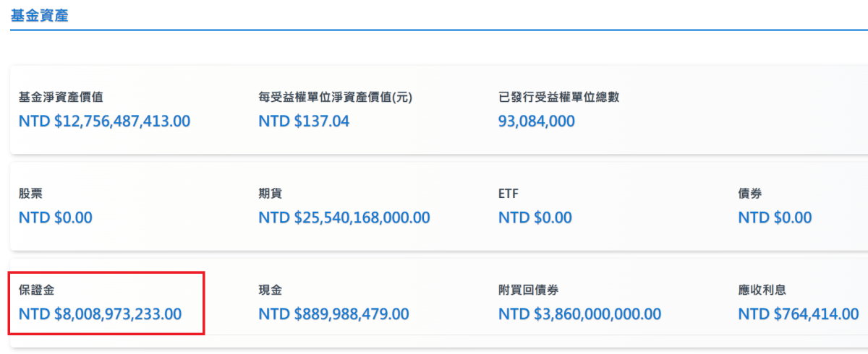868x354 pixels.
Task: Click the highlighted 保證金 label
Action: (36, 290)
